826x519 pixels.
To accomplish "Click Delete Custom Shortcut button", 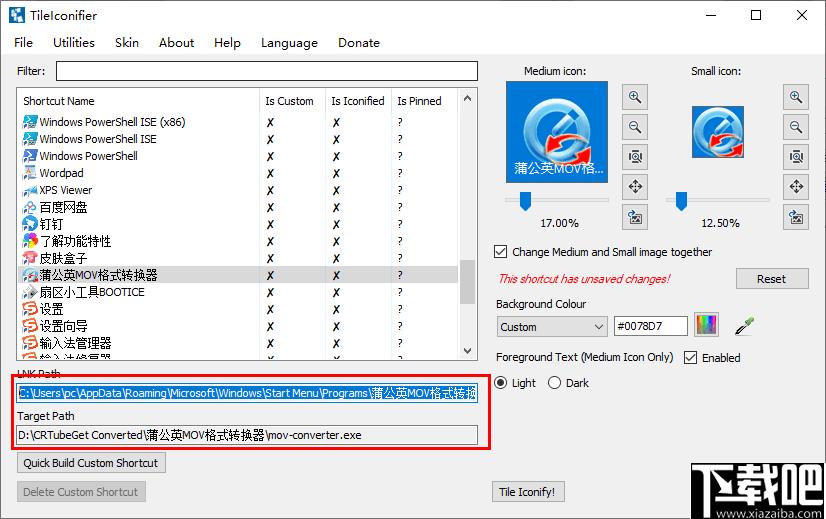I will pos(81,492).
